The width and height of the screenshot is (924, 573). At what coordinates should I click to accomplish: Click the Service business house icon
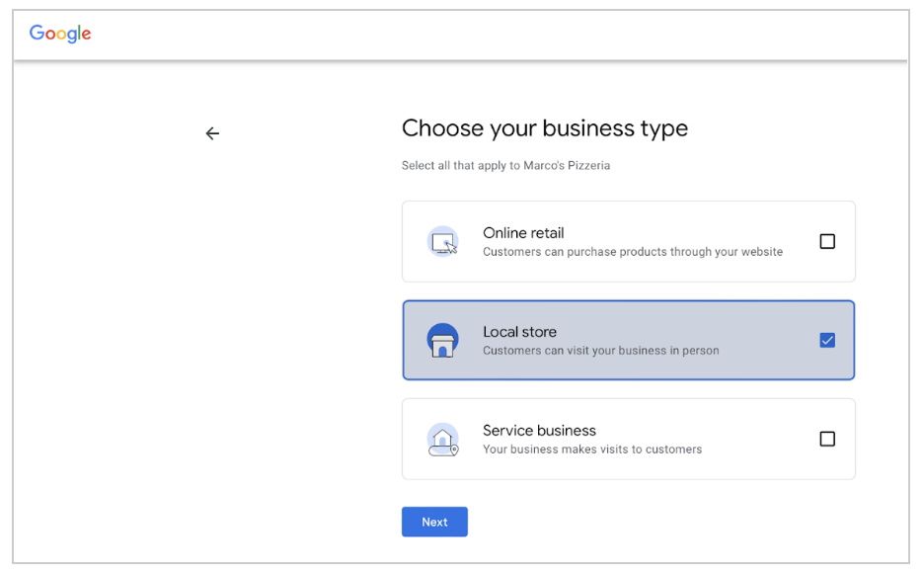point(442,440)
